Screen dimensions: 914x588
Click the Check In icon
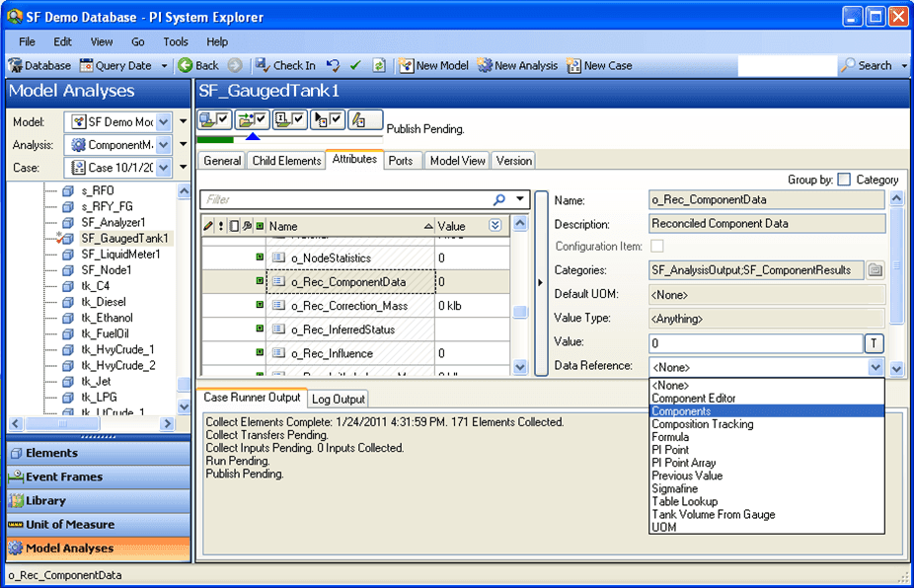click(x=265, y=66)
